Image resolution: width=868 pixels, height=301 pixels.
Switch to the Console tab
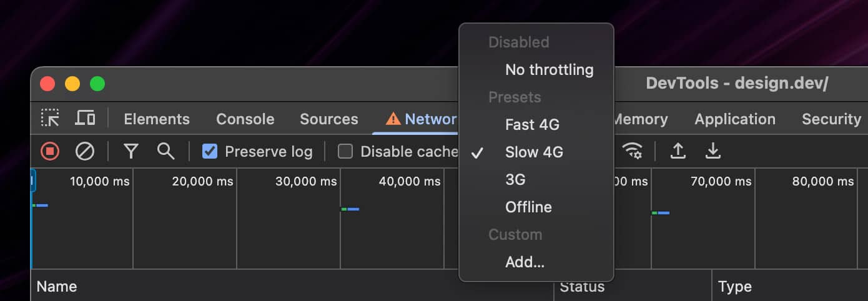pos(245,119)
